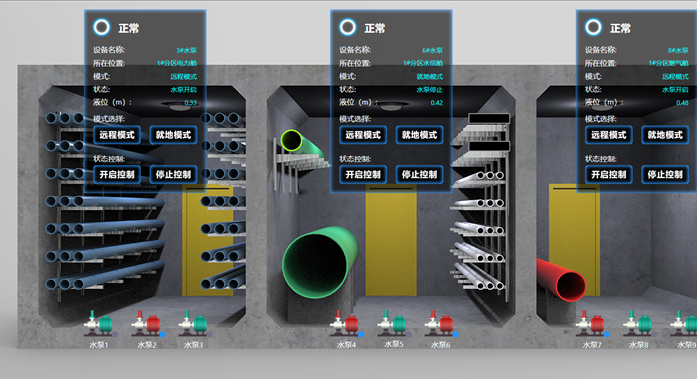
Task: Select the red 水泵2 pump icon
Action: [x=146, y=323]
